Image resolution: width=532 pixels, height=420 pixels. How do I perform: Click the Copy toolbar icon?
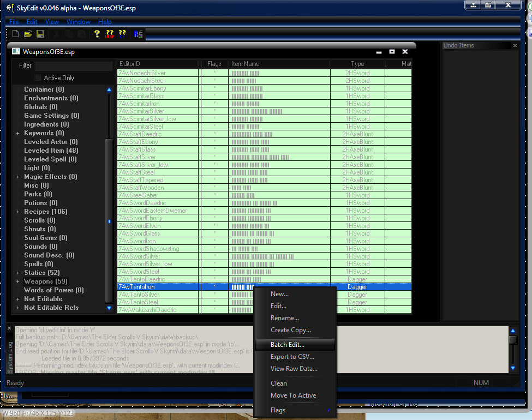pos(69,34)
